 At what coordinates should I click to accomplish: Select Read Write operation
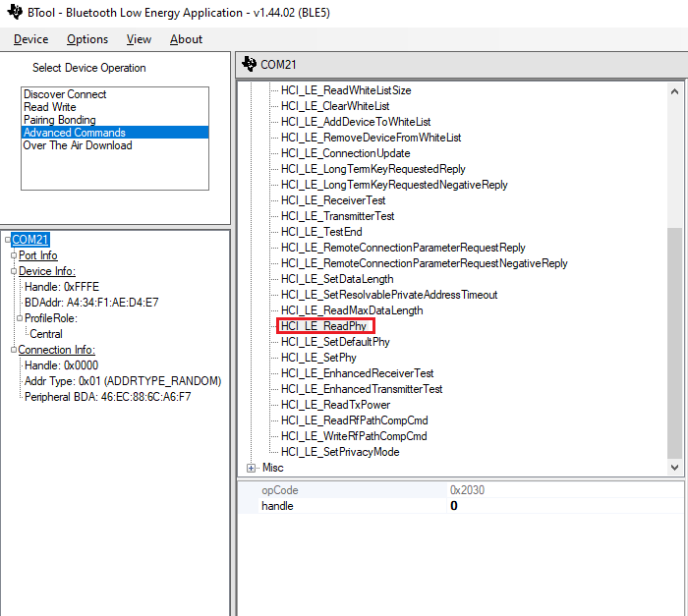point(115,107)
